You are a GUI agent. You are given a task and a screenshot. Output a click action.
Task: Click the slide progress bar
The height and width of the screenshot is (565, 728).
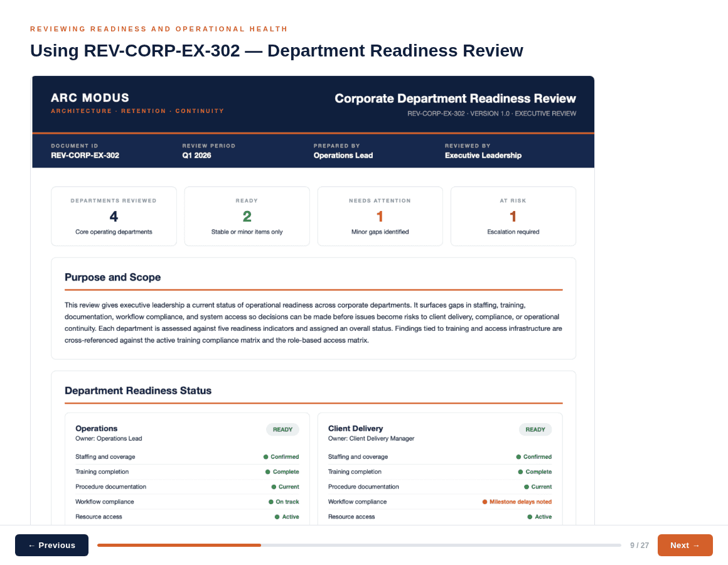point(359,545)
